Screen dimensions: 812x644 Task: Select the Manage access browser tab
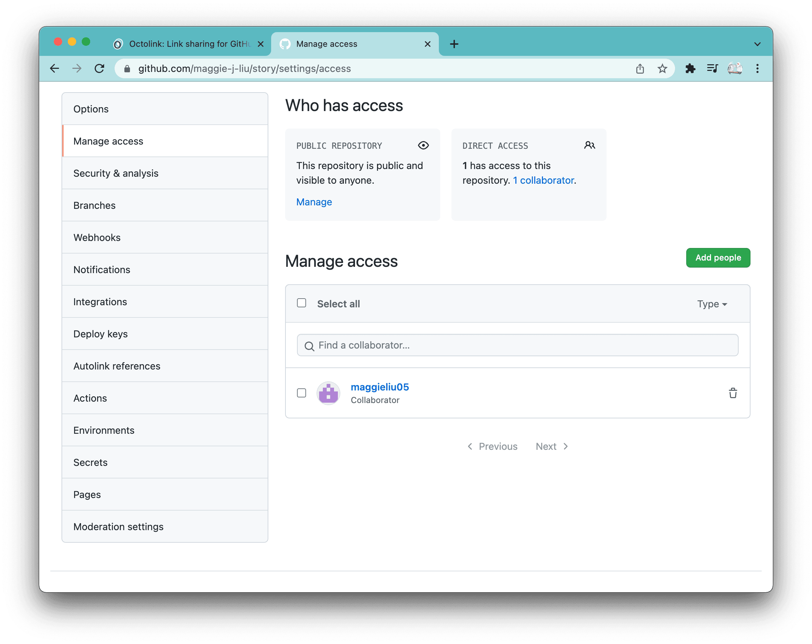click(355, 44)
